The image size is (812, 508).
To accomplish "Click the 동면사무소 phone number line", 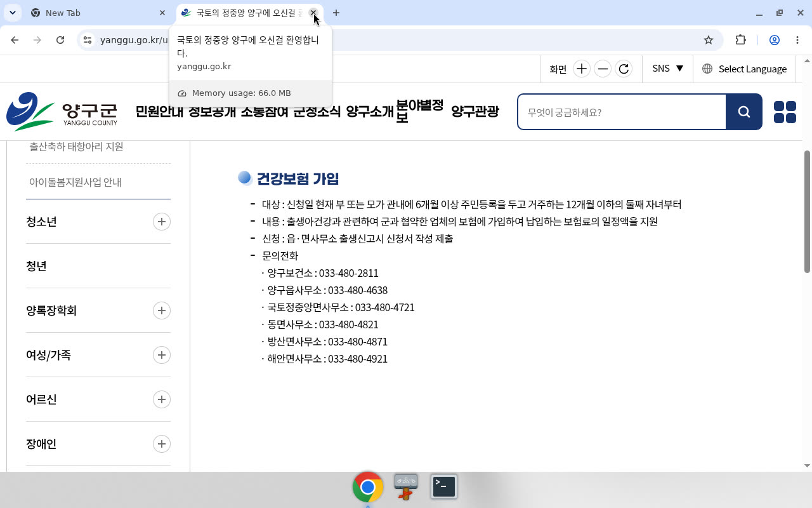I will click(x=320, y=324).
